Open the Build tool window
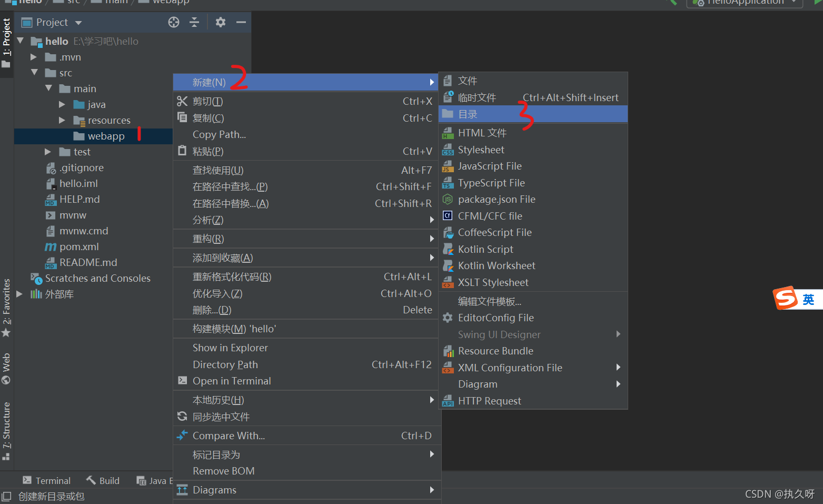823x504 pixels. coord(103,480)
